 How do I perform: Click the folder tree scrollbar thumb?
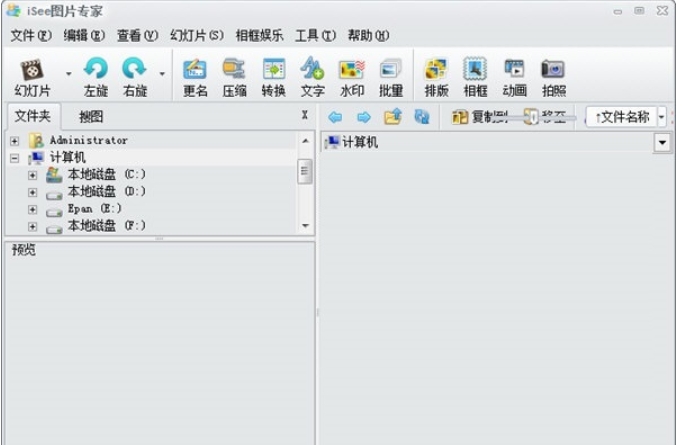305,171
